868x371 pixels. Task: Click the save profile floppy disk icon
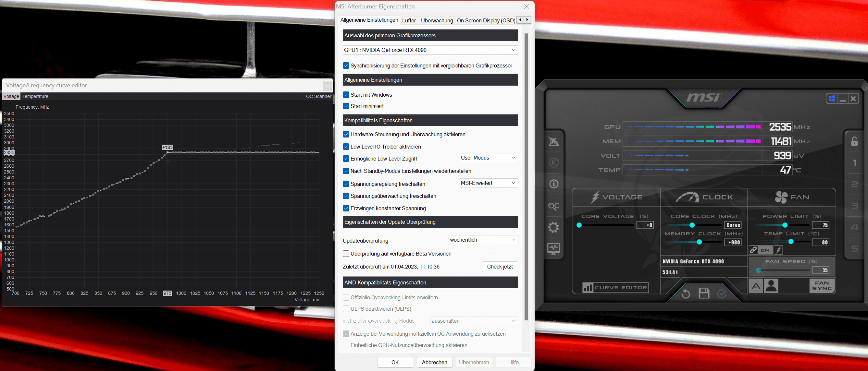(x=704, y=293)
